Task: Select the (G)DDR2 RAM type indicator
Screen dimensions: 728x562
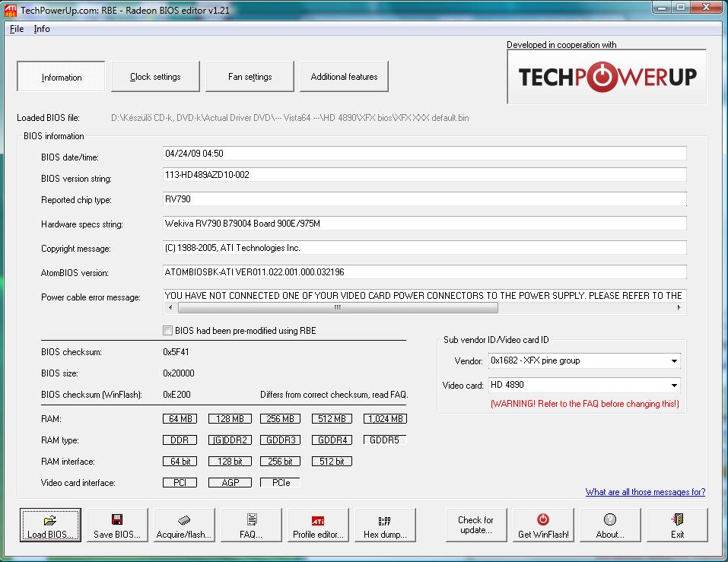Action: 230,440
